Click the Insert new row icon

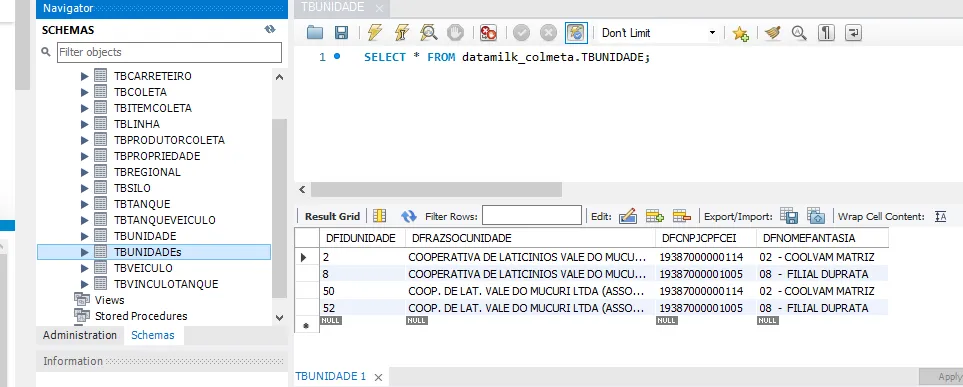tap(655, 216)
